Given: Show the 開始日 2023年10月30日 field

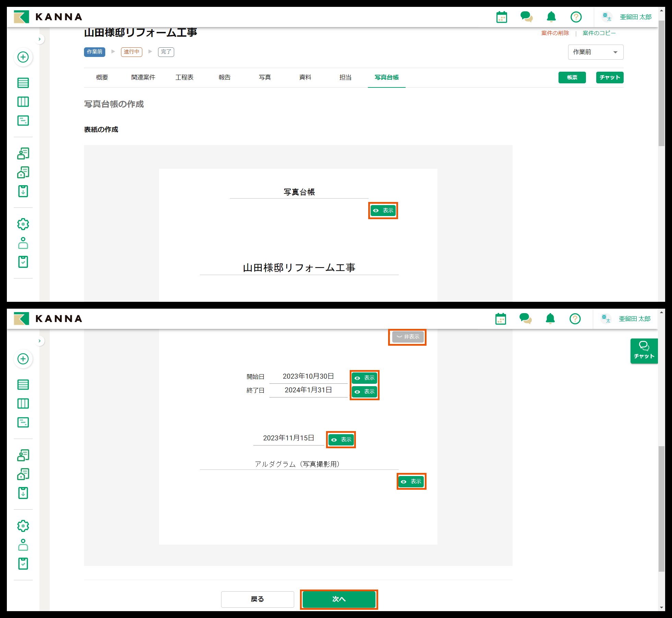Looking at the screenshot, I should [364, 378].
